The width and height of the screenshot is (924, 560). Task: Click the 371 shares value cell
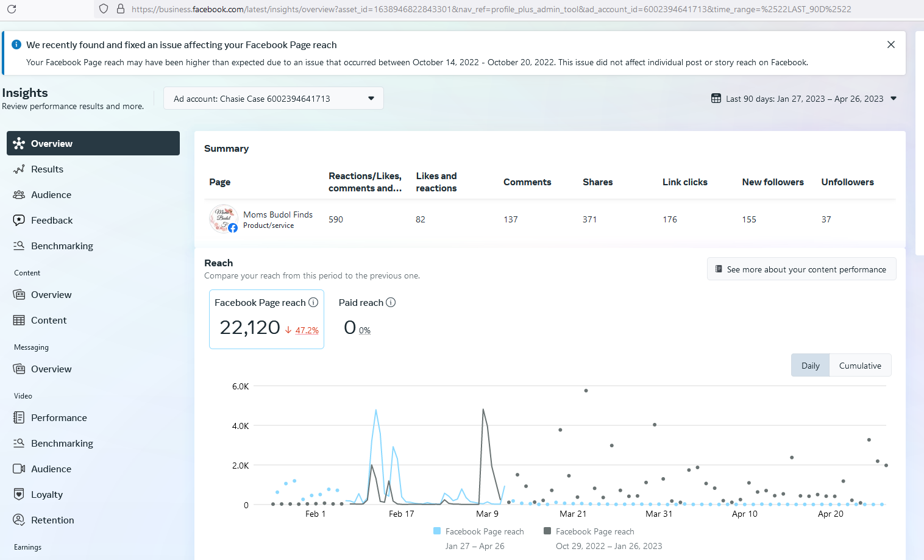(589, 219)
